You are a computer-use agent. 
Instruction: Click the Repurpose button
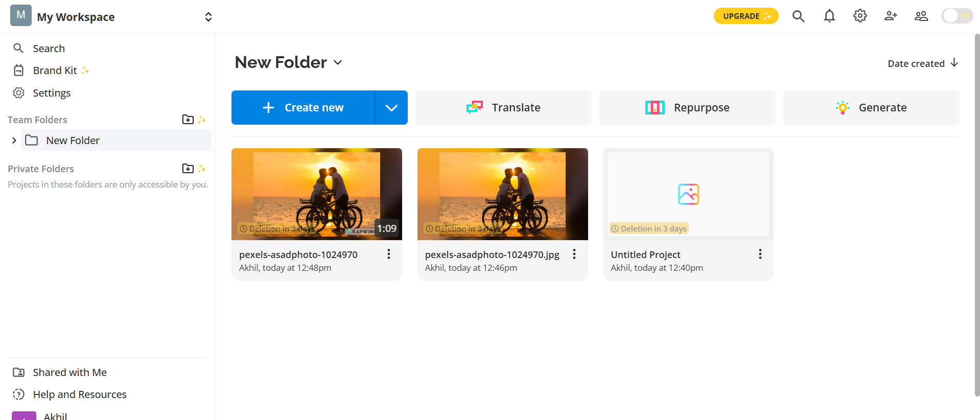(687, 107)
